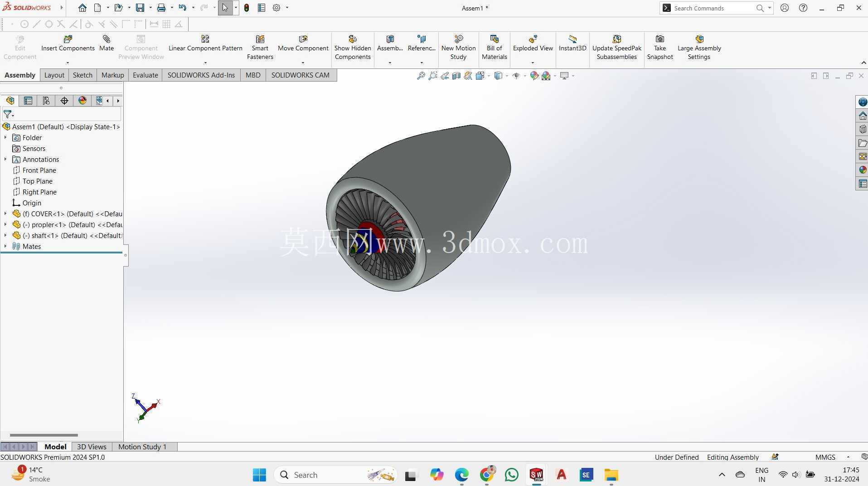868x486 pixels.
Task: Open Large Assembly Settings
Action: tap(699, 48)
